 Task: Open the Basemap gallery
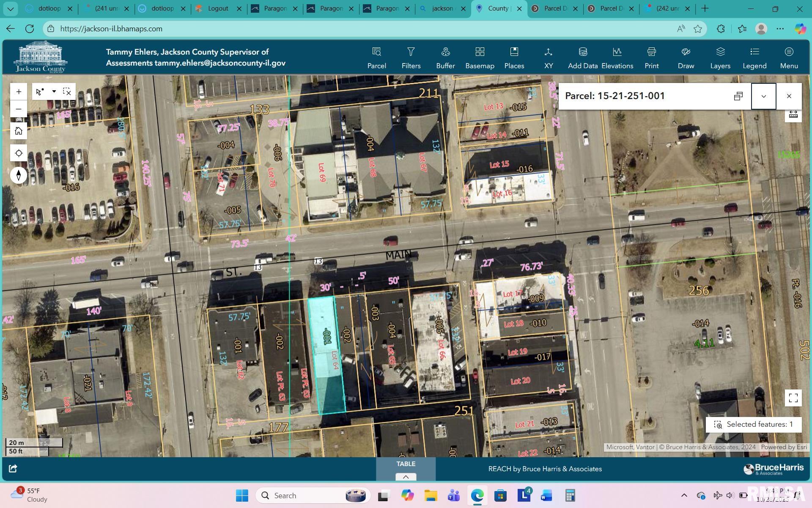coord(480,57)
